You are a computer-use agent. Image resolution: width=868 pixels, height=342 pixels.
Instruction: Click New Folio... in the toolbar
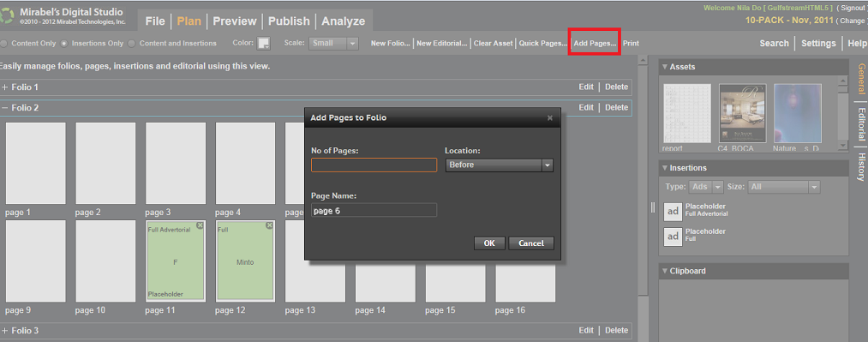pyautogui.click(x=390, y=43)
